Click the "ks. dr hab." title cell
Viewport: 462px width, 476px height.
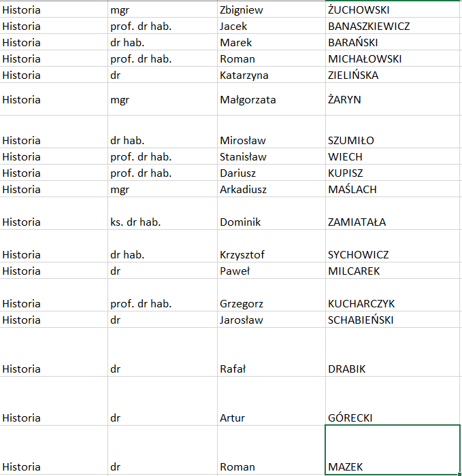pyautogui.click(x=135, y=222)
